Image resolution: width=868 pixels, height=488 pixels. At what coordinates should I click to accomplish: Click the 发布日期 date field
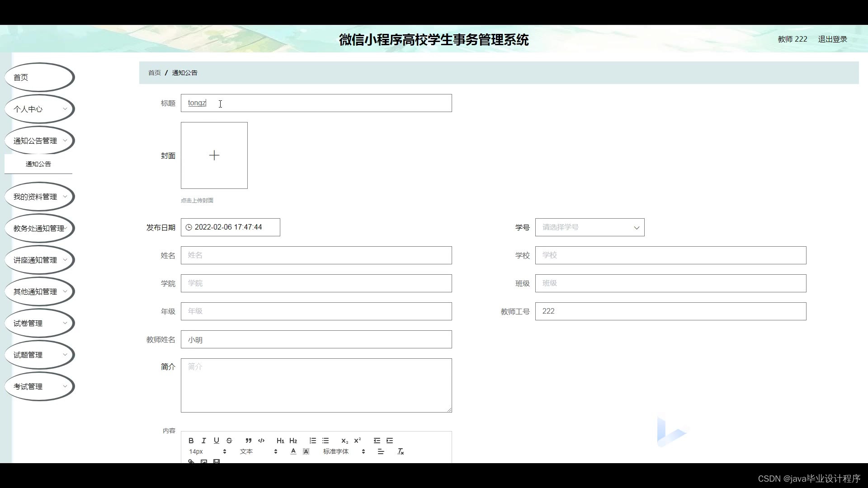pos(230,227)
